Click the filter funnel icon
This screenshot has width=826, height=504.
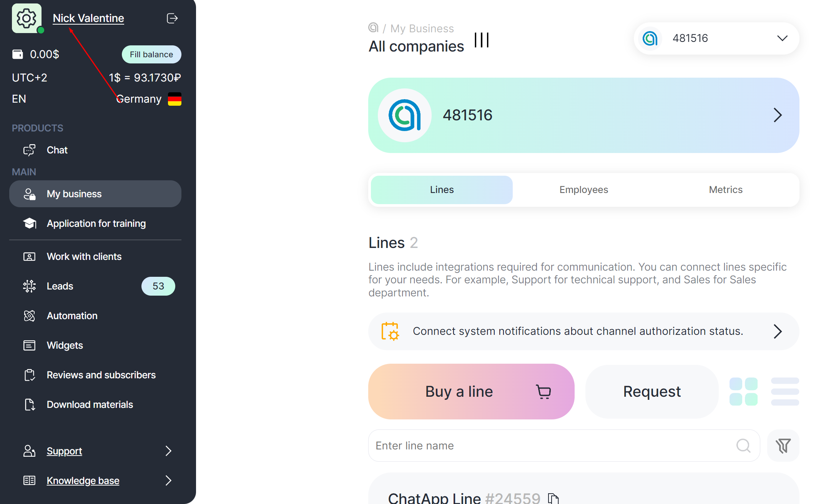783,446
